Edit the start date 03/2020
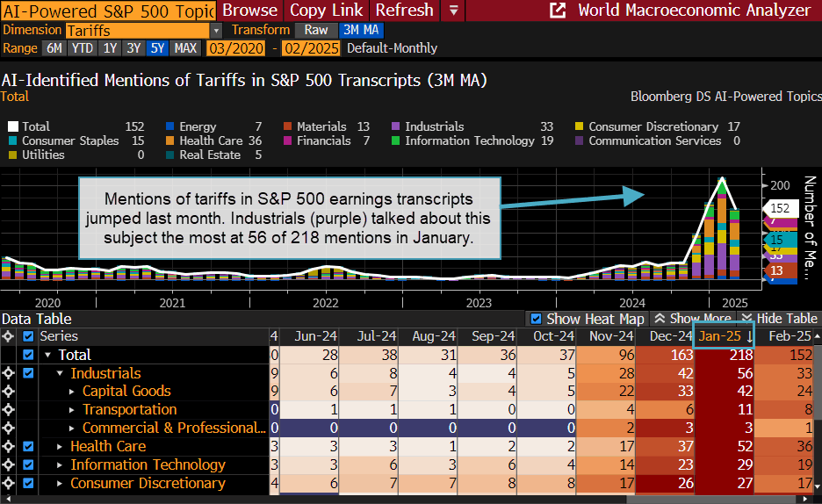822x504 pixels. tap(236, 48)
